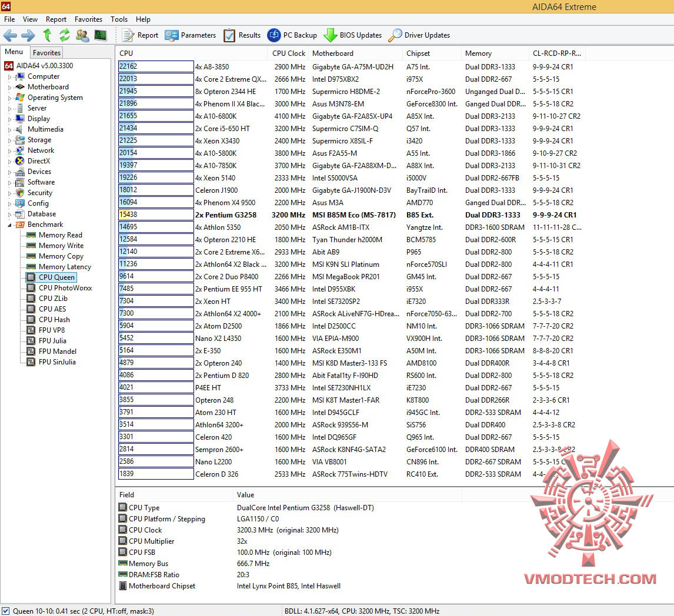Select FPU Julia benchmark
This screenshot has height=616, width=674.
pyautogui.click(x=52, y=341)
